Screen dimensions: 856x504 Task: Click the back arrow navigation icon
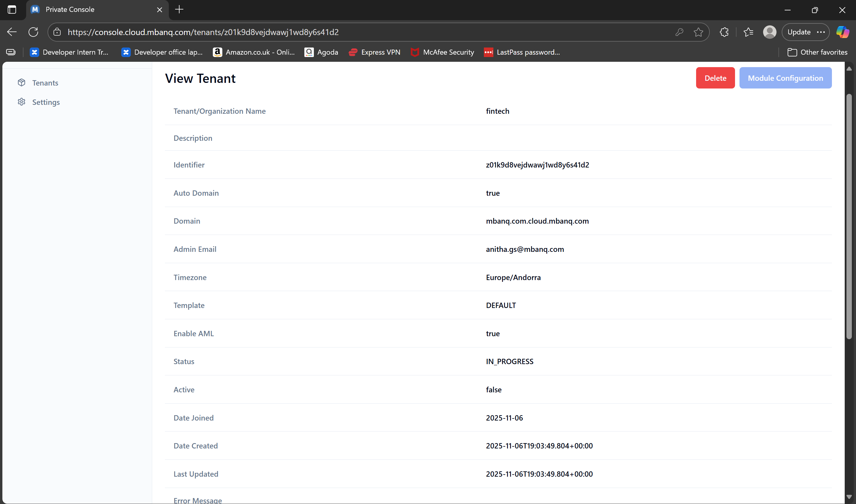click(x=12, y=32)
